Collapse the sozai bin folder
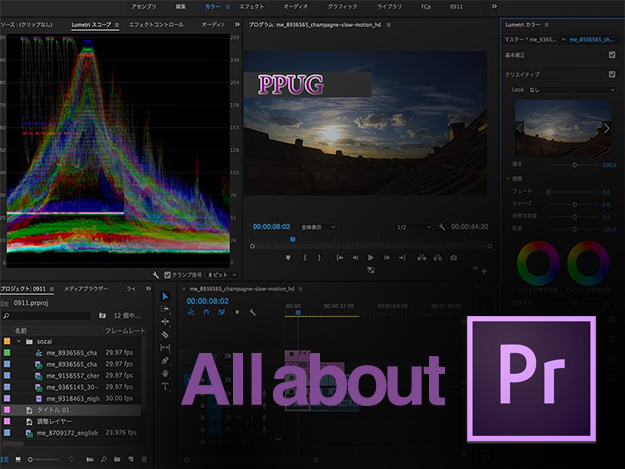This screenshot has height=469, width=625. pyautogui.click(x=19, y=341)
